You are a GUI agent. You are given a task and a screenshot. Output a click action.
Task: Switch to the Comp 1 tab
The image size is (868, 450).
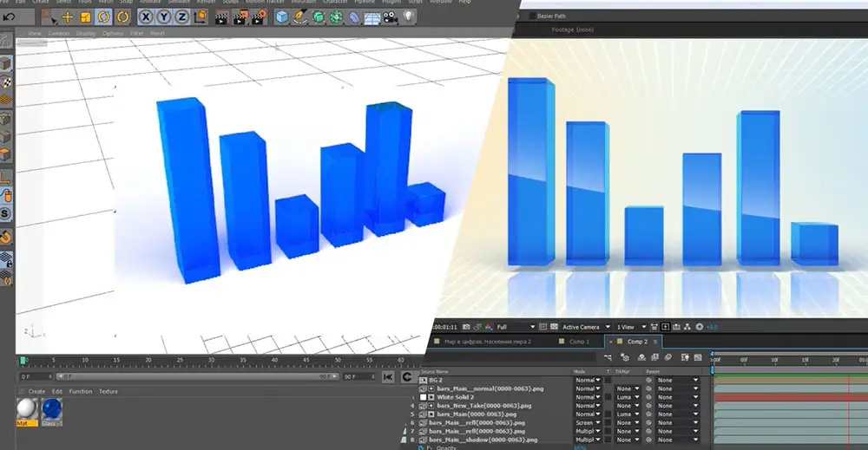pos(579,342)
